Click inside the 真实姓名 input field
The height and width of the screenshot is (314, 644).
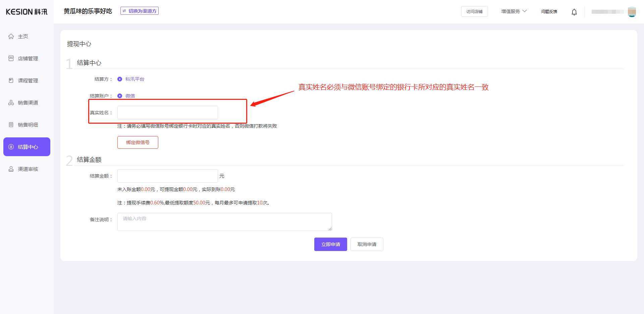(167, 112)
